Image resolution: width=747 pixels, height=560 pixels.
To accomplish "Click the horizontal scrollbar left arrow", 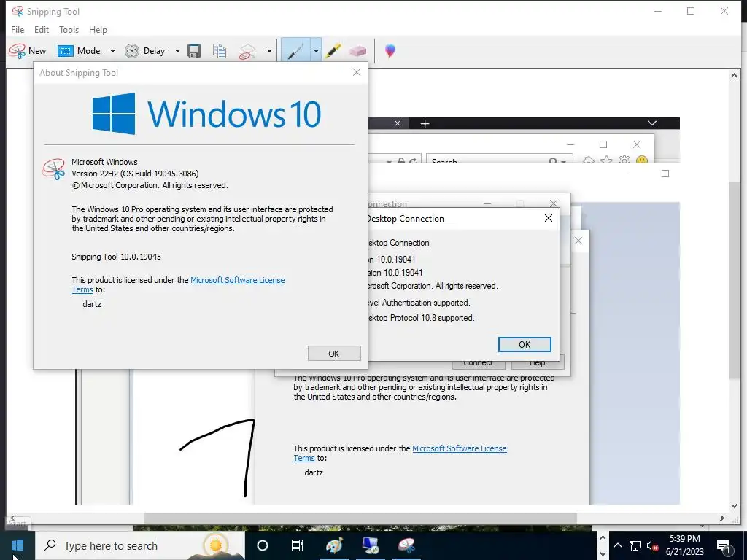I will coord(12,518).
